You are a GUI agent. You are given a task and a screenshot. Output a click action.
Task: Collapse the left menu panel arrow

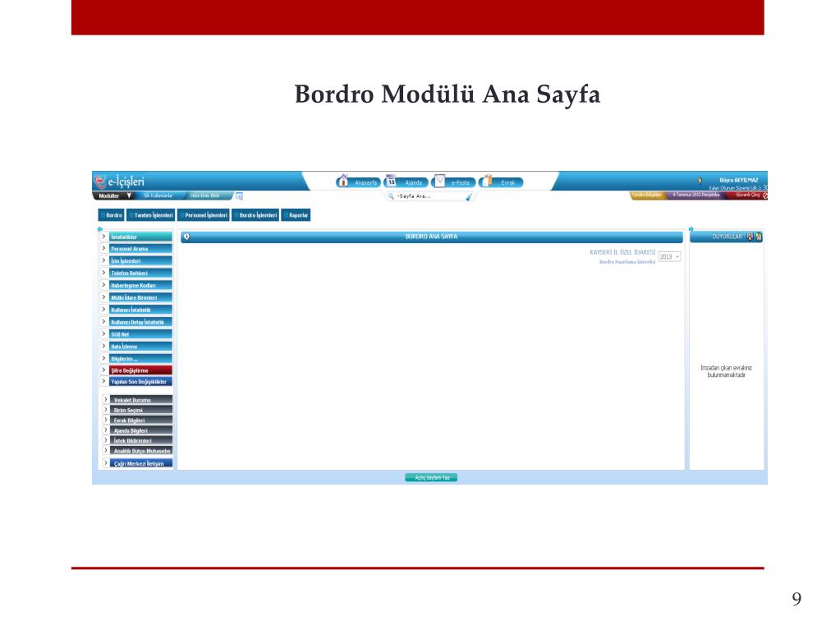(99, 228)
